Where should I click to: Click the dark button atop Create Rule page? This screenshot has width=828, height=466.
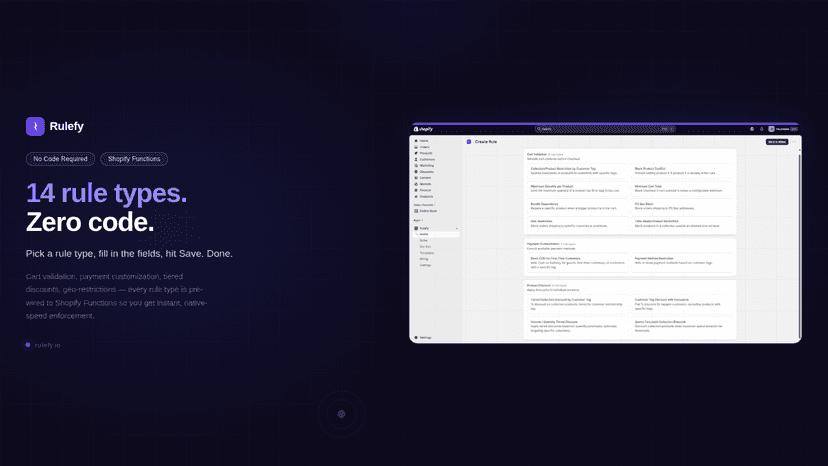pyautogui.click(x=777, y=142)
